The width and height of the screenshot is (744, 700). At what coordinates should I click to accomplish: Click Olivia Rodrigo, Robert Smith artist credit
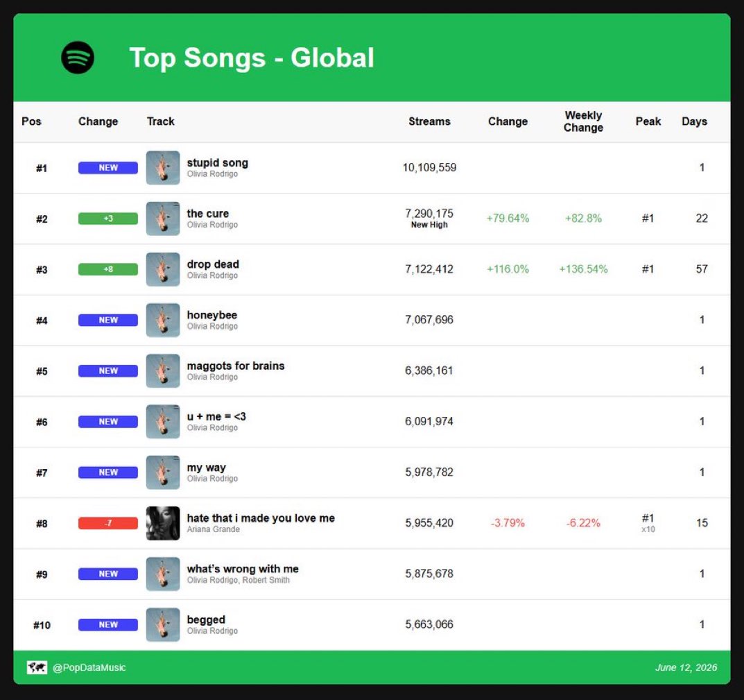[x=239, y=580]
